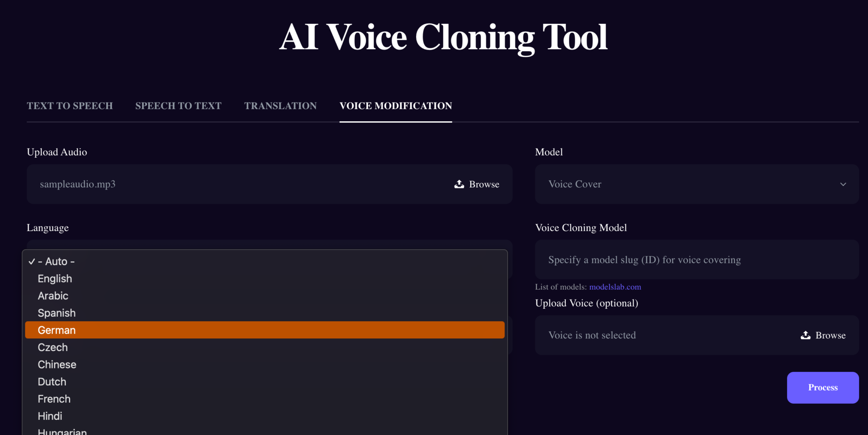The image size is (868, 435).
Task: Open the Speech to Text tab
Action: point(178,106)
